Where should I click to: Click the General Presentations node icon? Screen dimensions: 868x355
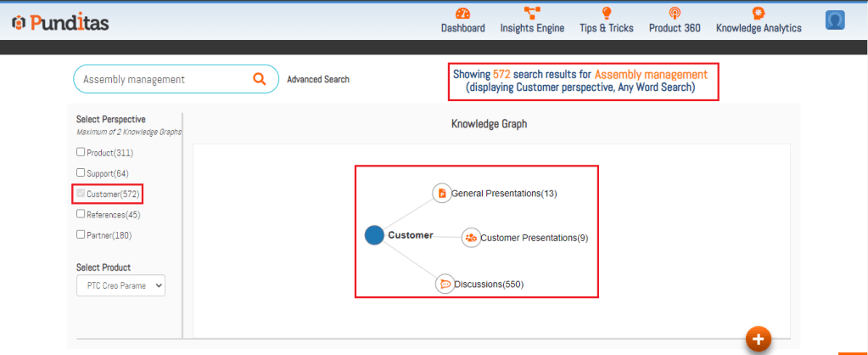coord(441,193)
